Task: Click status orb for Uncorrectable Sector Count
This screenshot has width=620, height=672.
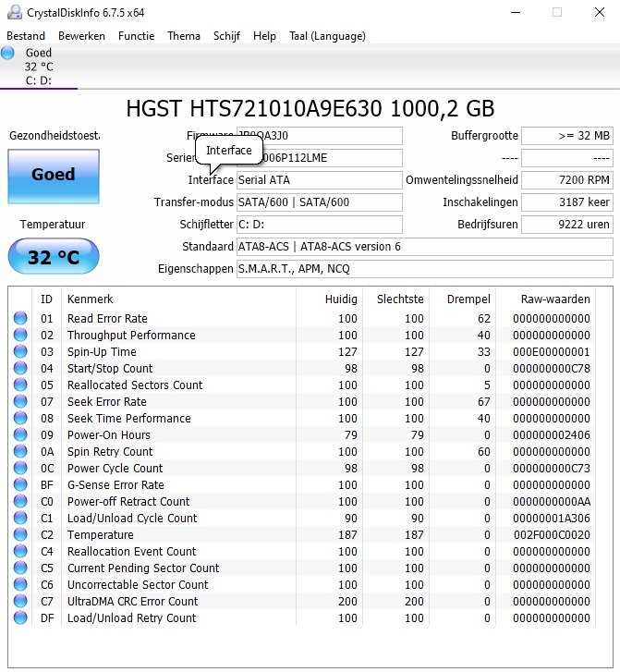Action: click(20, 584)
